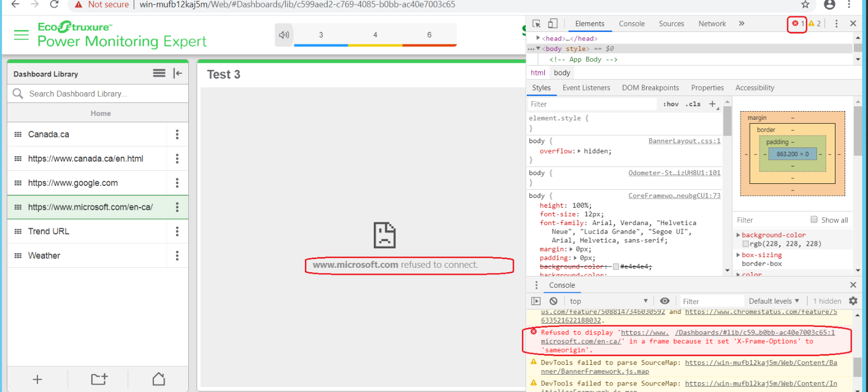Click the yellow warning count indicator
Screen dimensions: 868x392
[x=815, y=24]
